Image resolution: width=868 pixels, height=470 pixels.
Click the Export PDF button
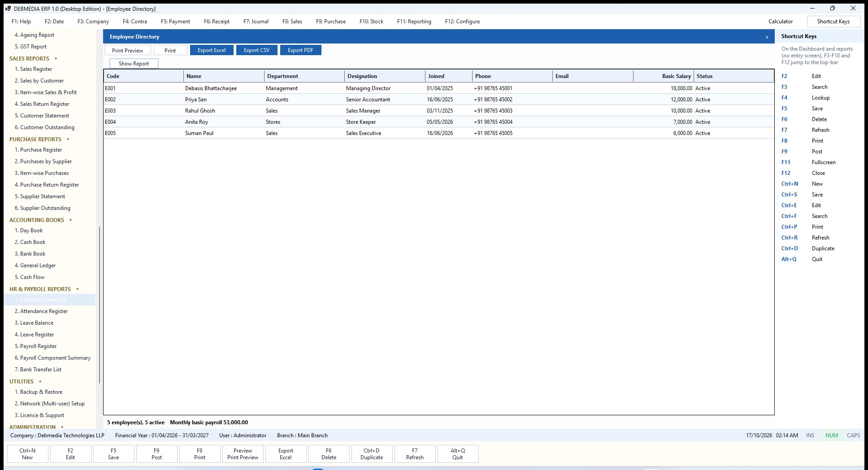301,50
